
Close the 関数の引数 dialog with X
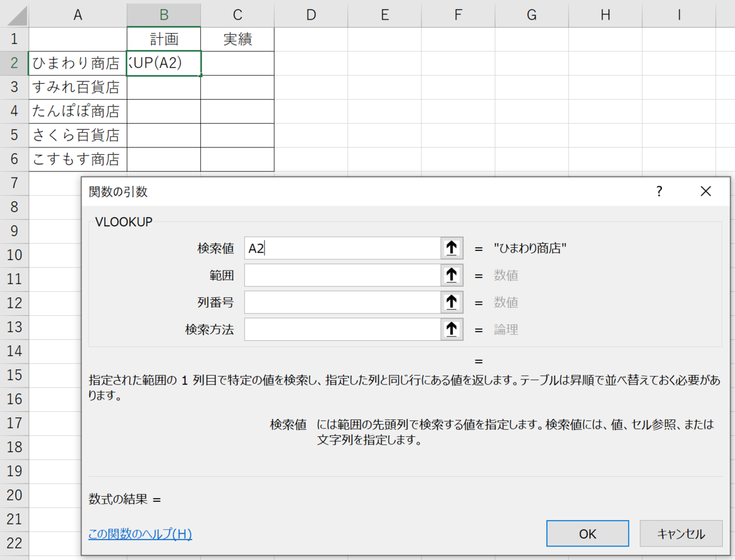(x=706, y=191)
